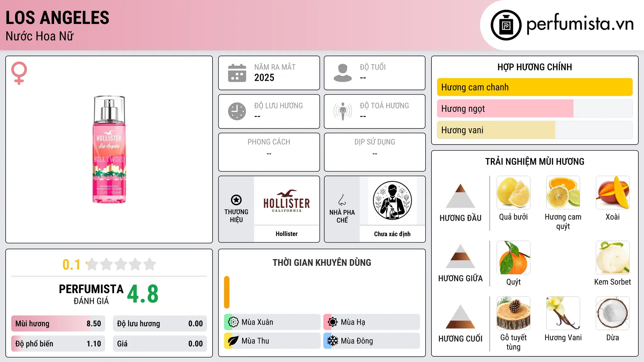Click the Kem Sorbet note image
This screenshot has height=362, width=644.
(613, 258)
